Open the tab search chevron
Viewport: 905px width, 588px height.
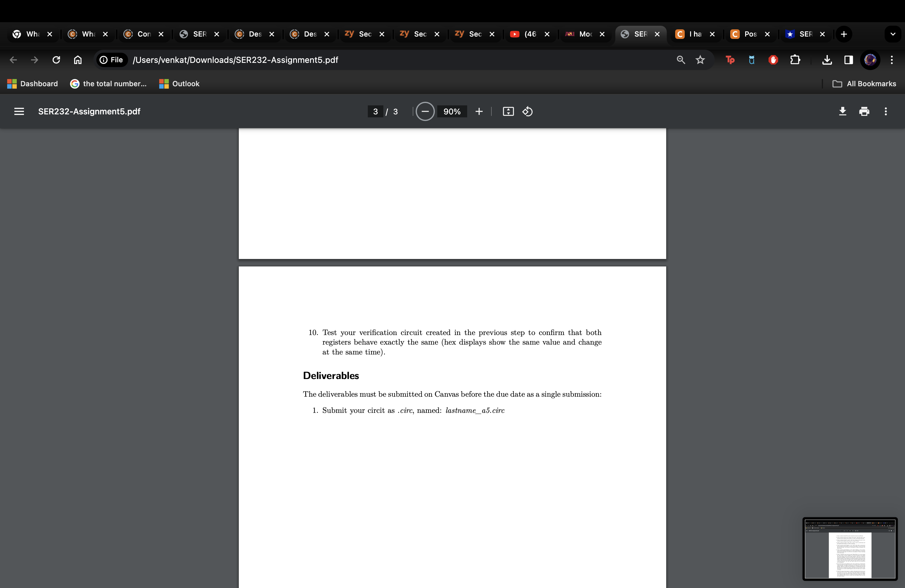(x=893, y=34)
